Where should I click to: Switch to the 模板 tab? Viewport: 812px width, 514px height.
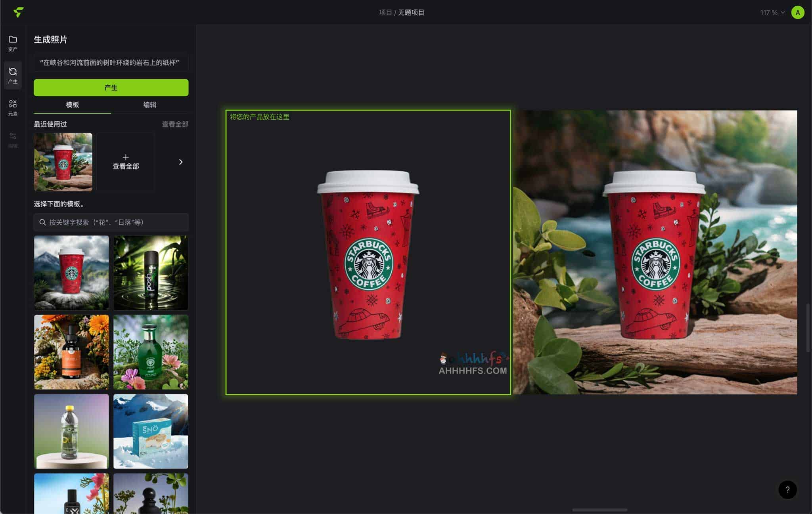click(x=72, y=105)
